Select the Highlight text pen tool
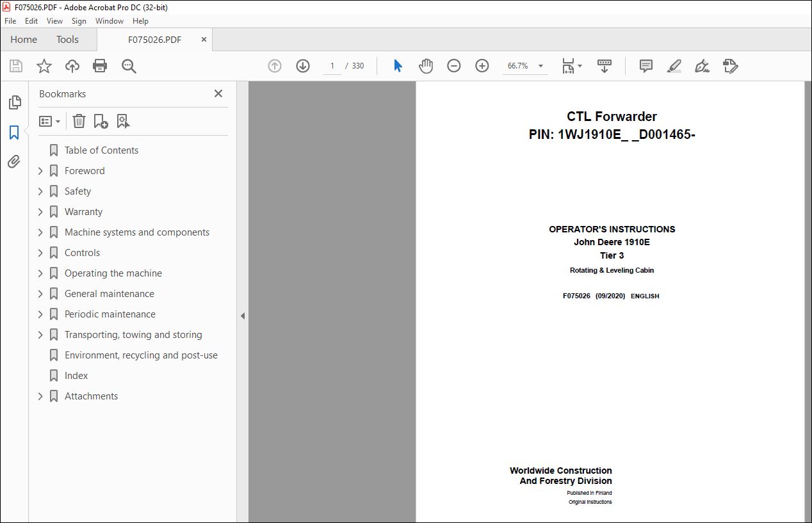812x523 pixels. click(674, 66)
